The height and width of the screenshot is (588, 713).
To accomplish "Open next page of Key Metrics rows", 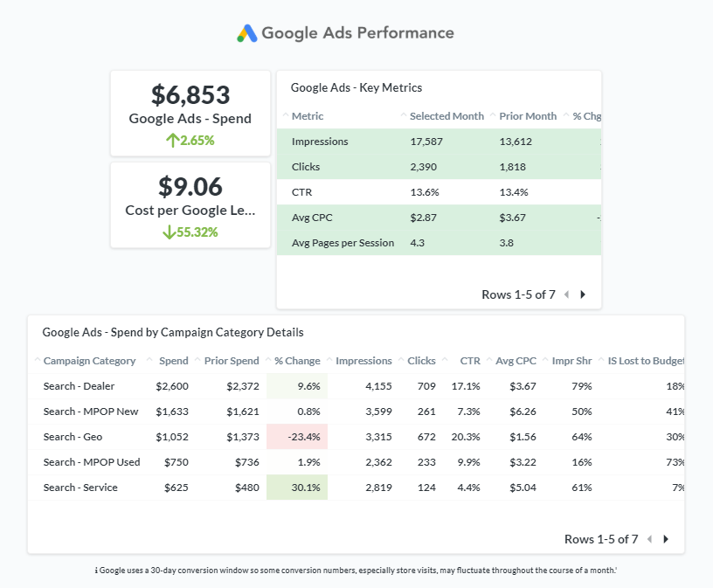I will point(581,295).
